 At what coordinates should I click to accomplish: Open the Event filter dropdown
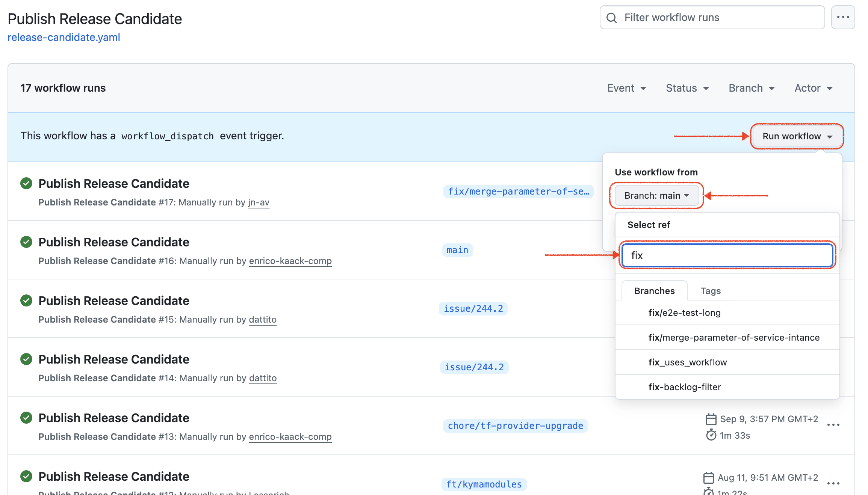[x=626, y=88]
